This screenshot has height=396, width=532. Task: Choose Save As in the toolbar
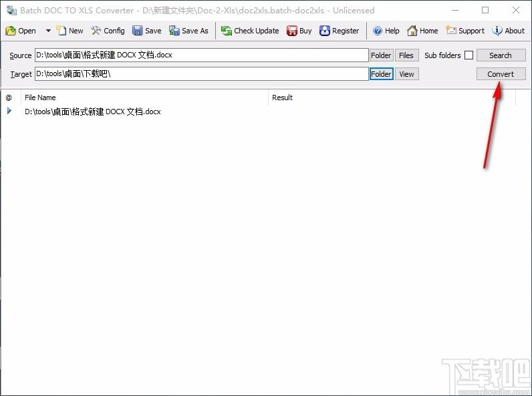click(188, 31)
